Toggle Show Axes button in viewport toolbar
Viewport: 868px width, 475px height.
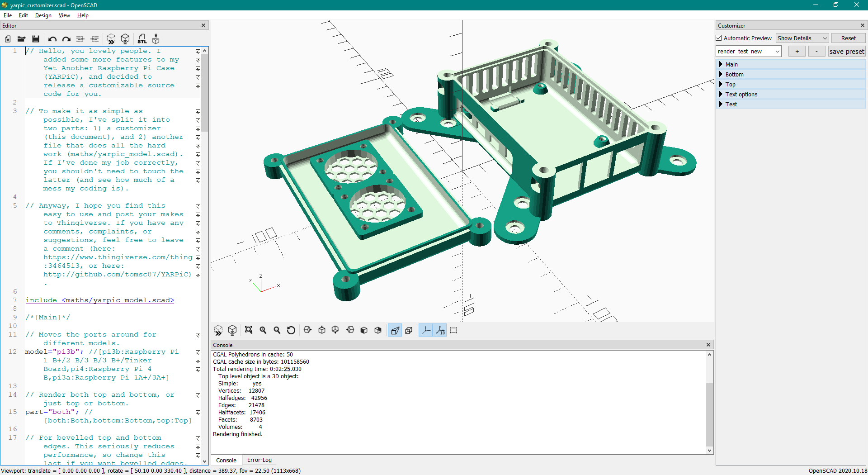click(426, 330)
